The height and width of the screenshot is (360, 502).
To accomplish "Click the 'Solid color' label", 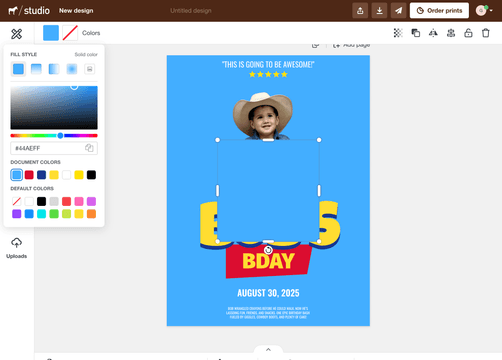I will pyautogui.click(x=86, y=54).
